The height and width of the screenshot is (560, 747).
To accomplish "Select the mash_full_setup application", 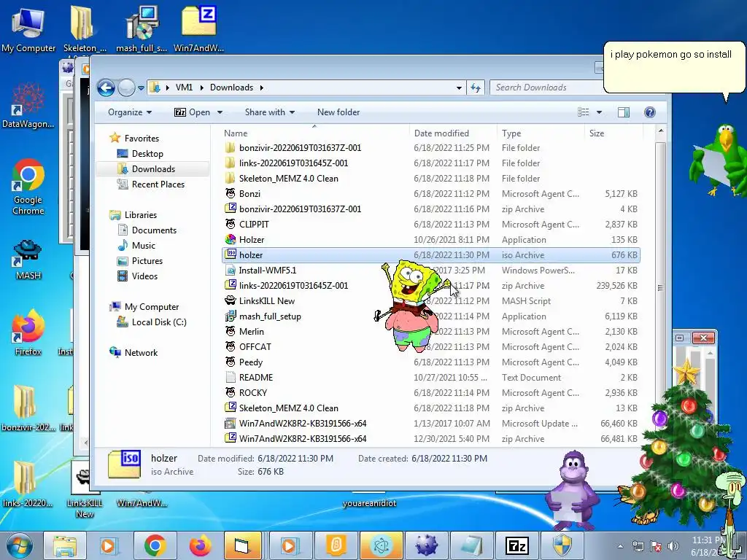I will click(x=430, y=316).
